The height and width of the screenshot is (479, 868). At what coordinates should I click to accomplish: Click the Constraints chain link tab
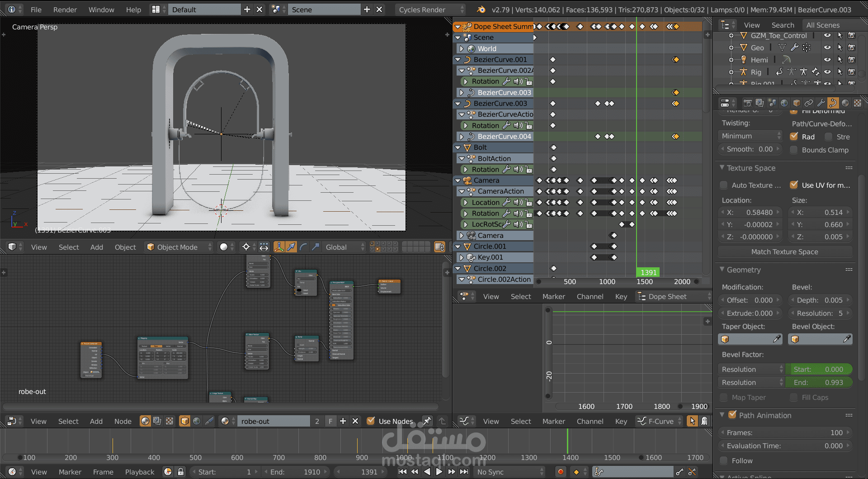(x=809, y=103)
